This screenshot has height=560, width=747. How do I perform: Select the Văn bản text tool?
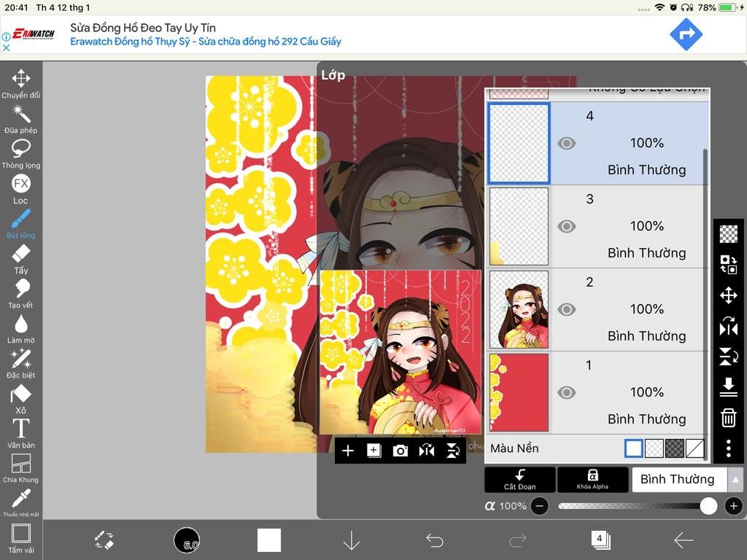point(20,435)
